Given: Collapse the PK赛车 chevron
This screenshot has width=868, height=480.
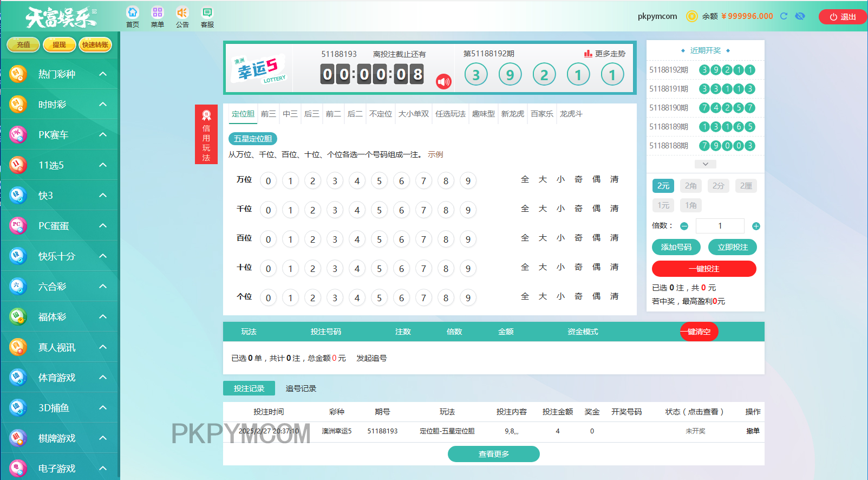Looking at the screenshot, I should point(103,134).
